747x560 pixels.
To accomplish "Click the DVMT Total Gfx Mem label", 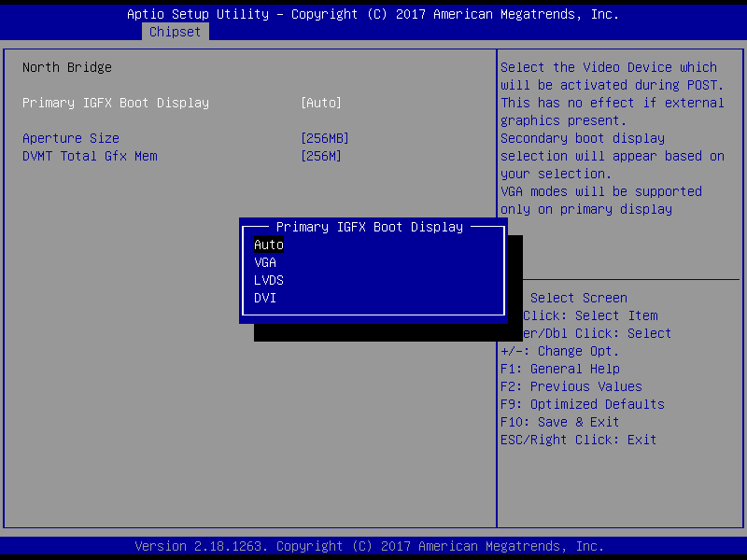I will coord(90,156).
